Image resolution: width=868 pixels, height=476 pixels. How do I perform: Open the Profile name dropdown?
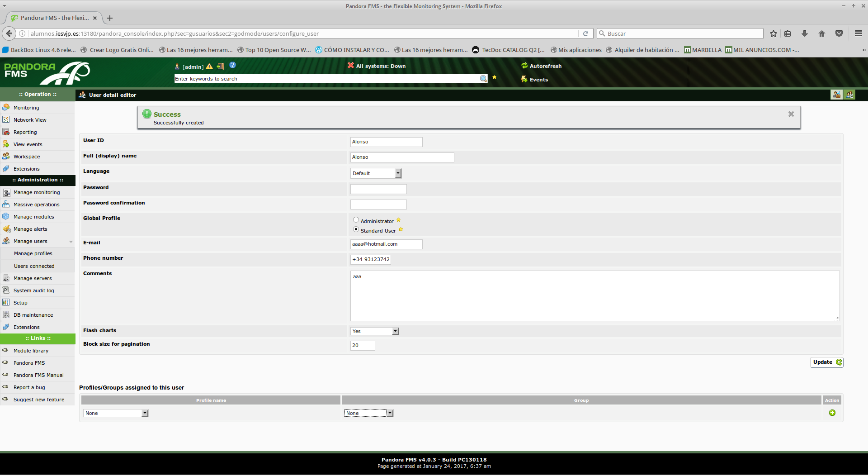[116, 414]
